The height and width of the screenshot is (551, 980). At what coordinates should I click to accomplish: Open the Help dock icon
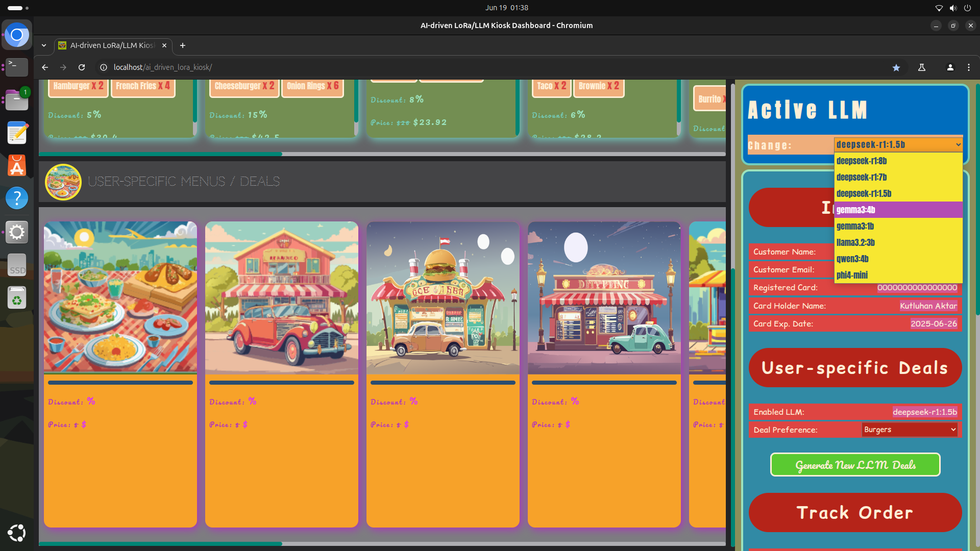tap(17, 198)
